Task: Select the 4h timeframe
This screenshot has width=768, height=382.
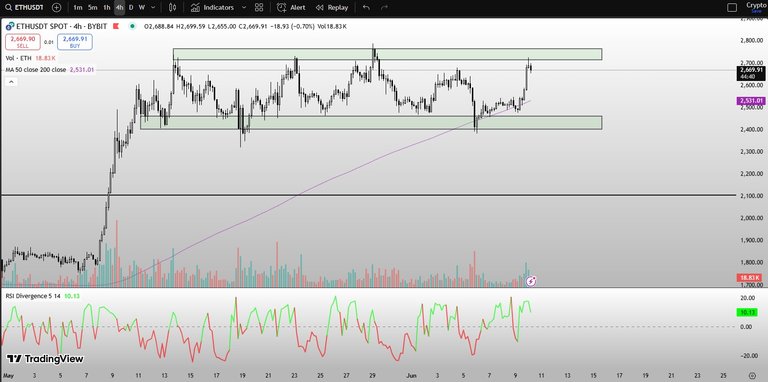Action: pyautogui.click(x=119, y=7)
